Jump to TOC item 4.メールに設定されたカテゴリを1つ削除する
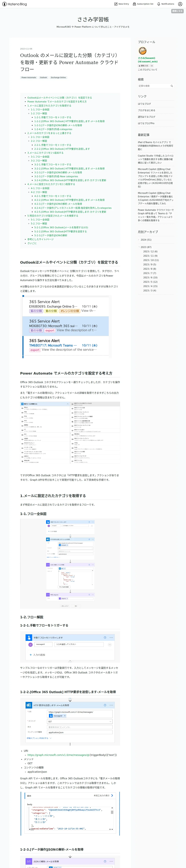 click(x=51, y=184)
